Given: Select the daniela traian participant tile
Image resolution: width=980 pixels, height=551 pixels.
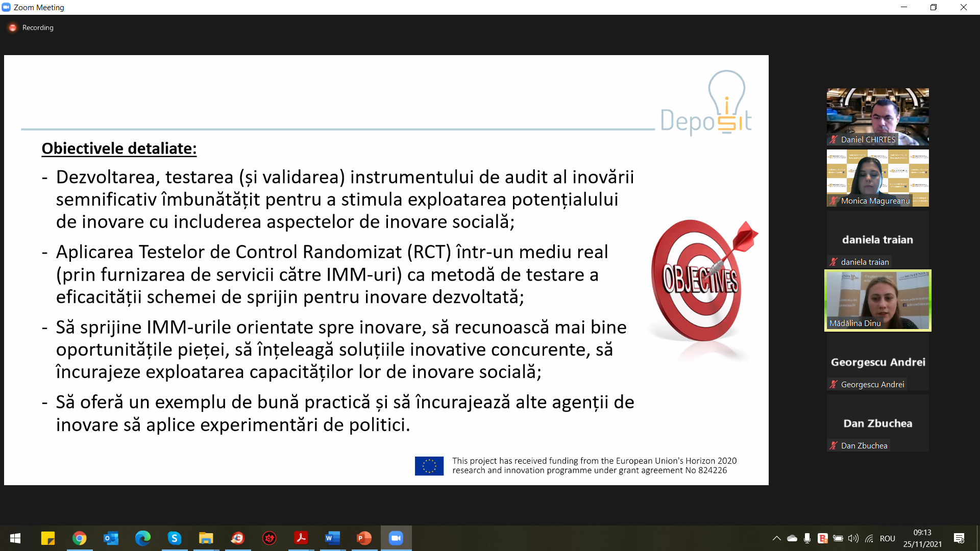Looking at the screenshot, I should (x=878, y=239).
